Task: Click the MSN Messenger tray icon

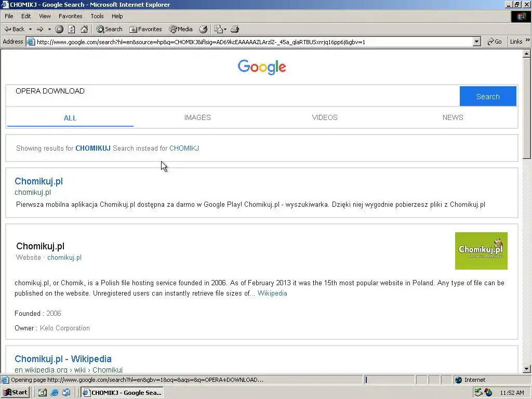Action: pyautogui.click(x=488, y=393)
